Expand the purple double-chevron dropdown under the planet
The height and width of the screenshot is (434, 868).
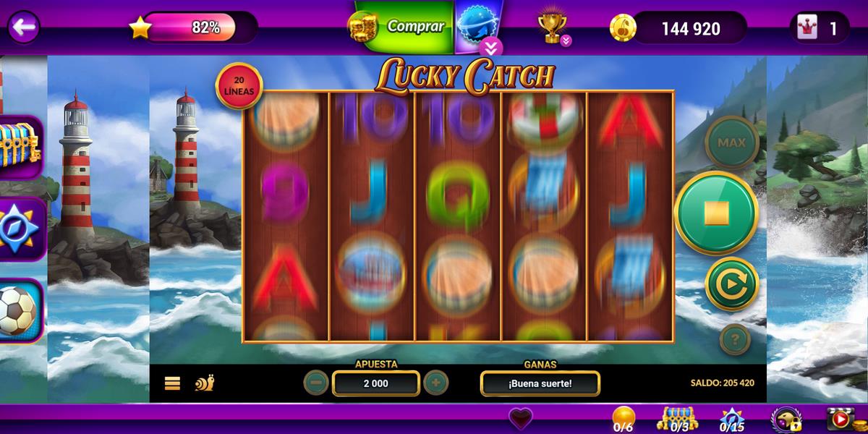490,47
